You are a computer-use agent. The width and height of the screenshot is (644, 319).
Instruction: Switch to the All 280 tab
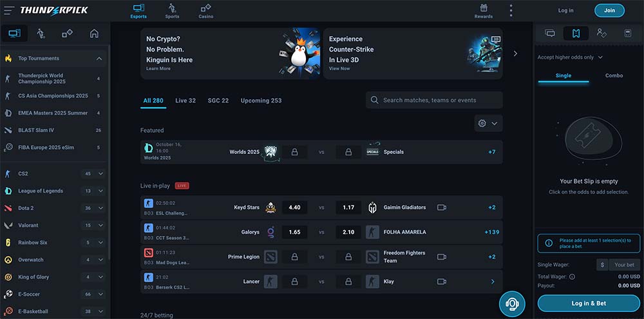tap(153, 101)
